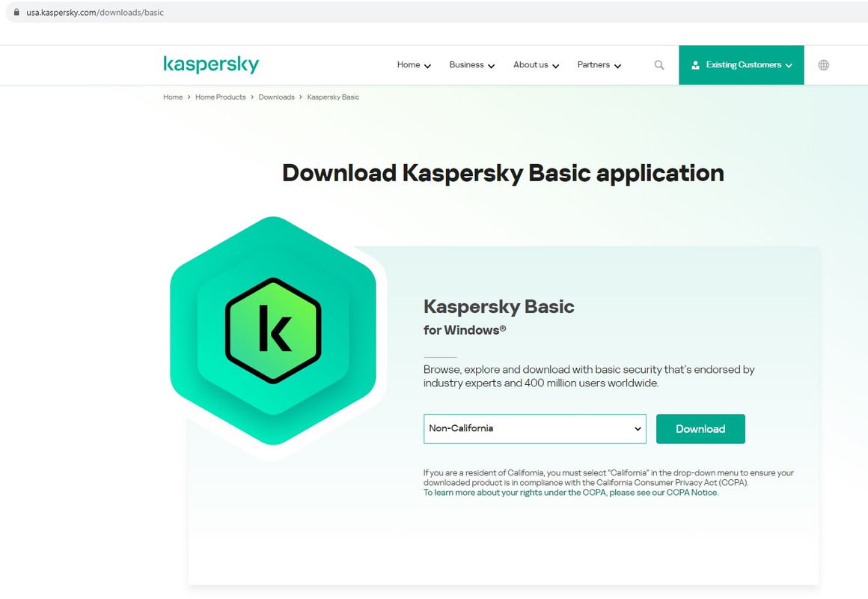Image resolution: width=868 pixels, height=599 pixels.
Task: Click the Download Kaspersky Basic application heading
Action: click(503, 174)
